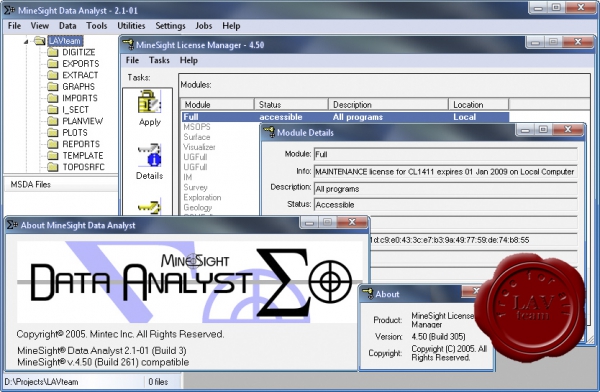Select the Geology module row
The width and height of the screenshot is (600, 392).
[x=197, y=207]
